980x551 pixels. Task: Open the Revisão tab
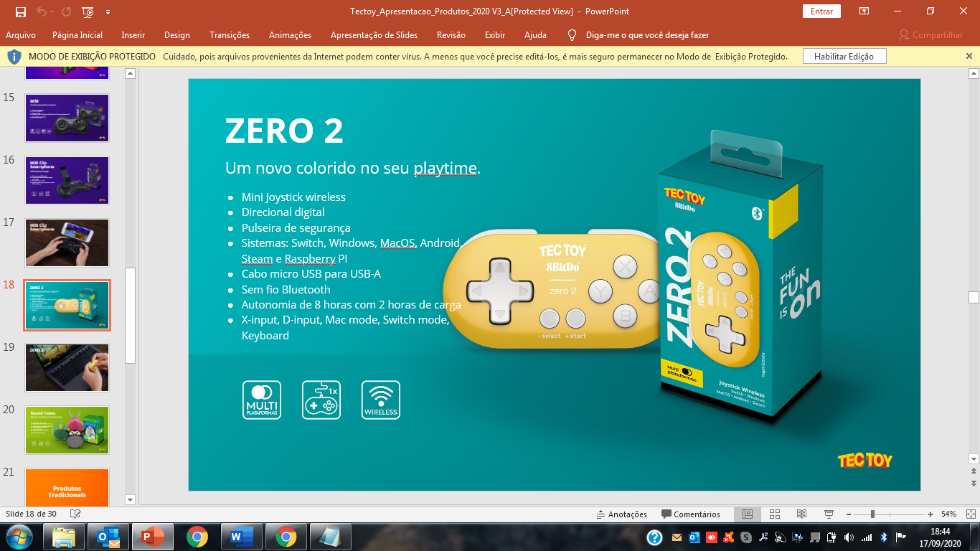pos(451,35)
